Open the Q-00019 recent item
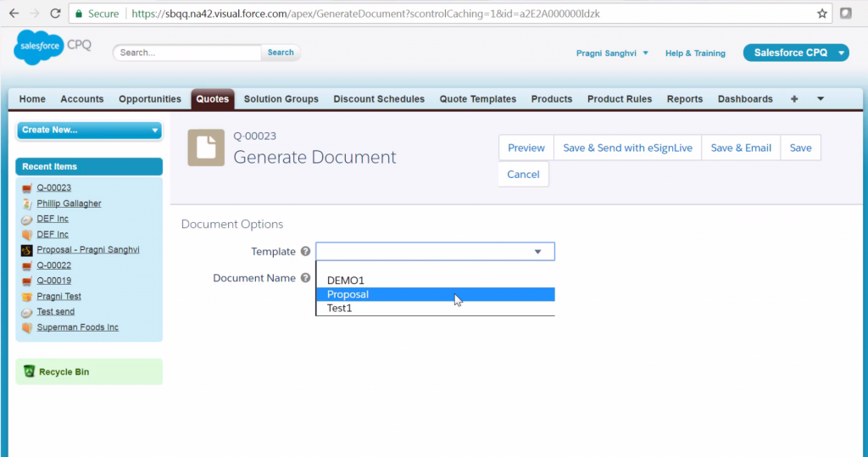This screenshot has width=868, height=457. pyautogui.click(x=53, y=281)
